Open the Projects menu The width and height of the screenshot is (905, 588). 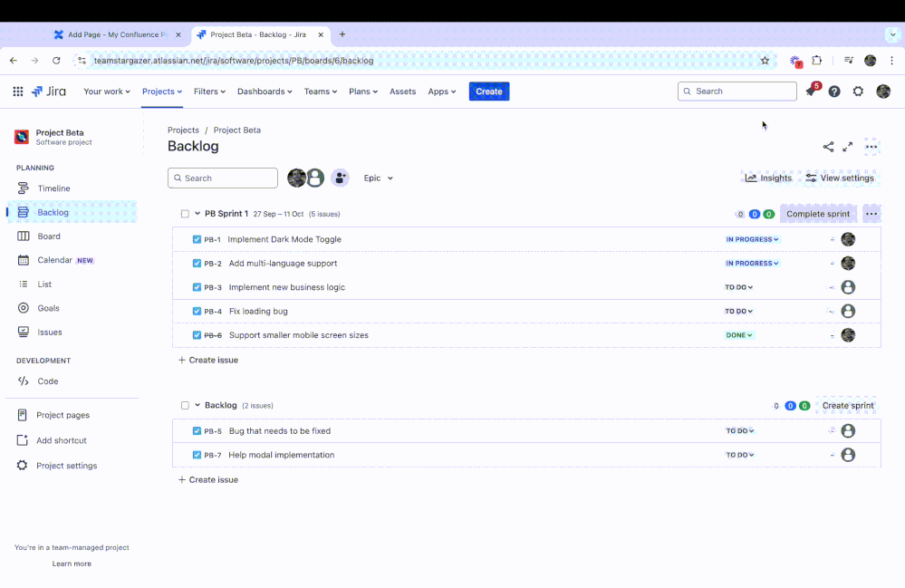tap(162, 92)
